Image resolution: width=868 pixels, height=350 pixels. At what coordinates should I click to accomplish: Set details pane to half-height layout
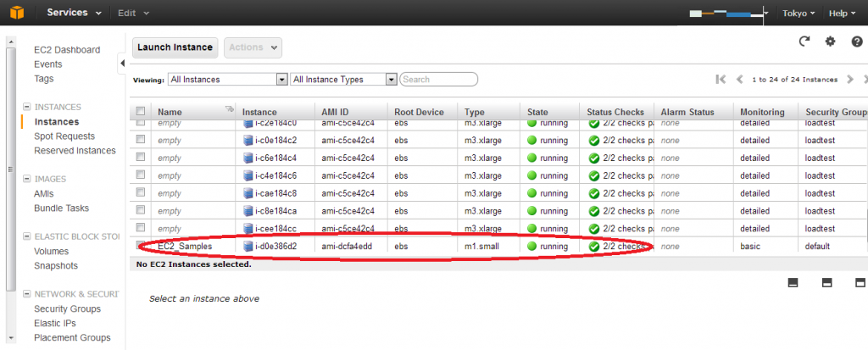(x=827, y=283)
